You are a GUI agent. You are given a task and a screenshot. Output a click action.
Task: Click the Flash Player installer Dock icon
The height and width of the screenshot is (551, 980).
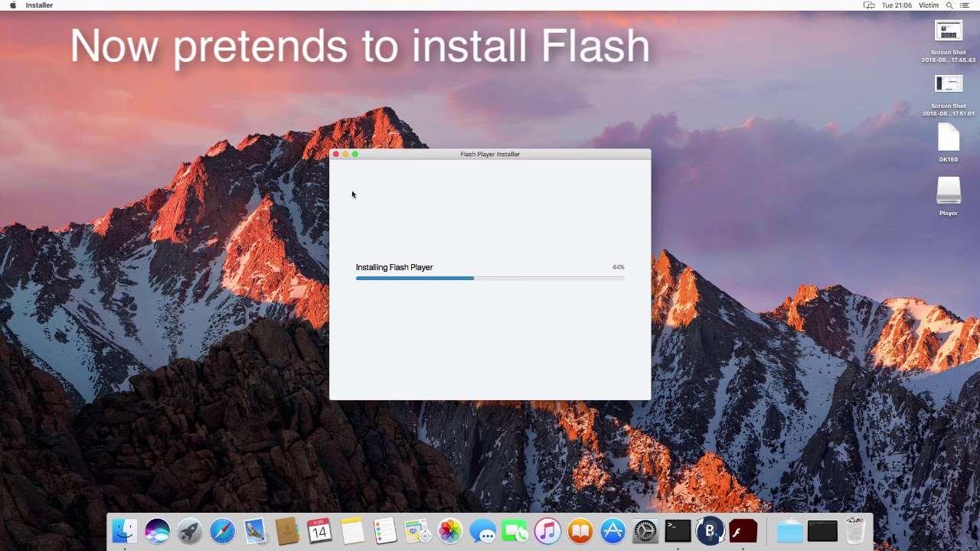743,530
